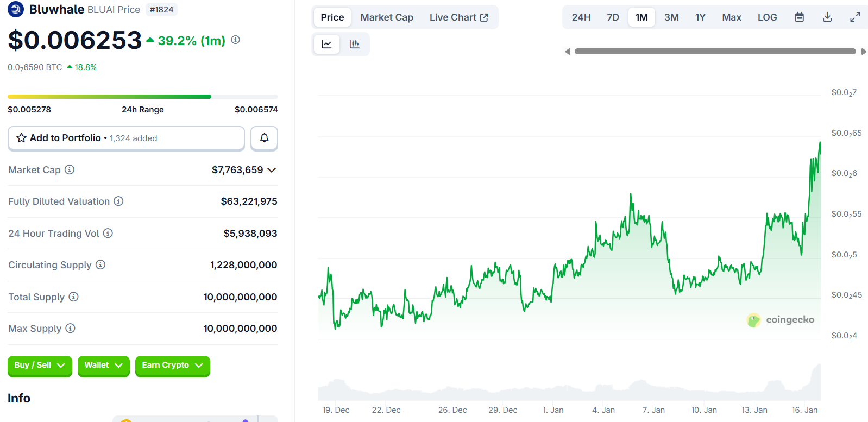Open the Live Chart external link
868x422 pixels.
point(459,17)
